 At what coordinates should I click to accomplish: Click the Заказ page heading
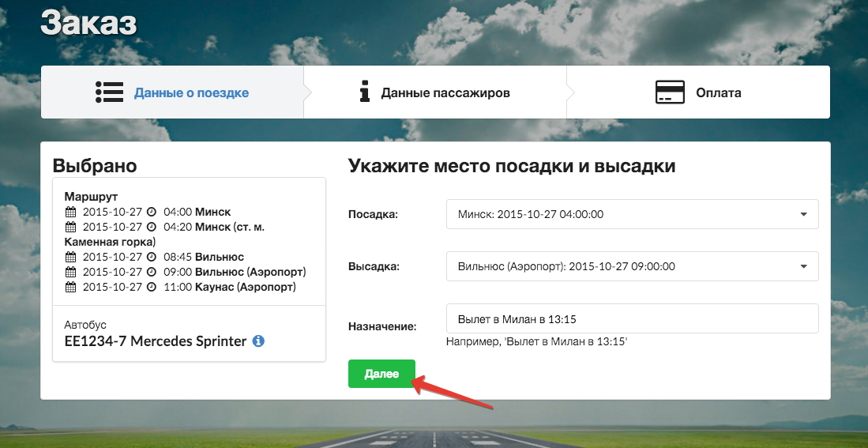[x=88, y=22]
